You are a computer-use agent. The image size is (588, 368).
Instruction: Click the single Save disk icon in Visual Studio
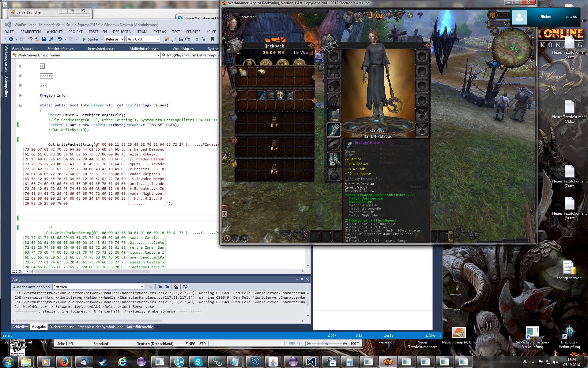click(x=44, y=39)
